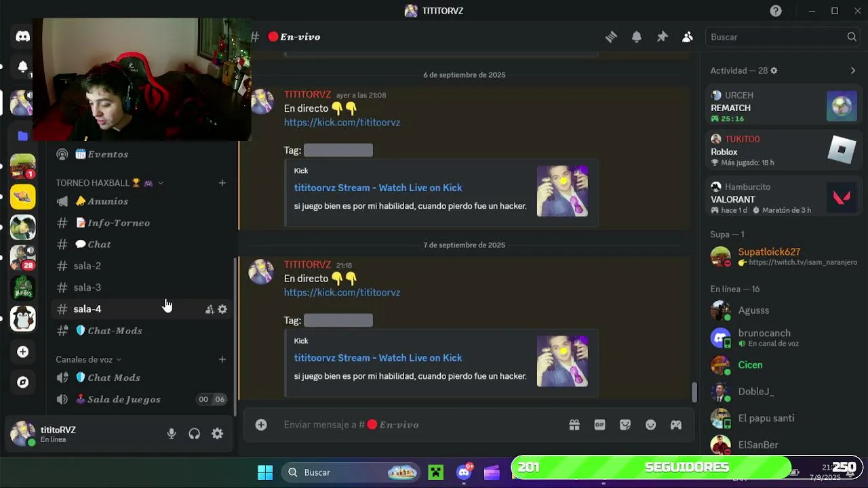Image resolution: width=868 pixels, height=488 pixels.
Task: Open the Info-Torneo channel
Action: [x=141, y=223]
